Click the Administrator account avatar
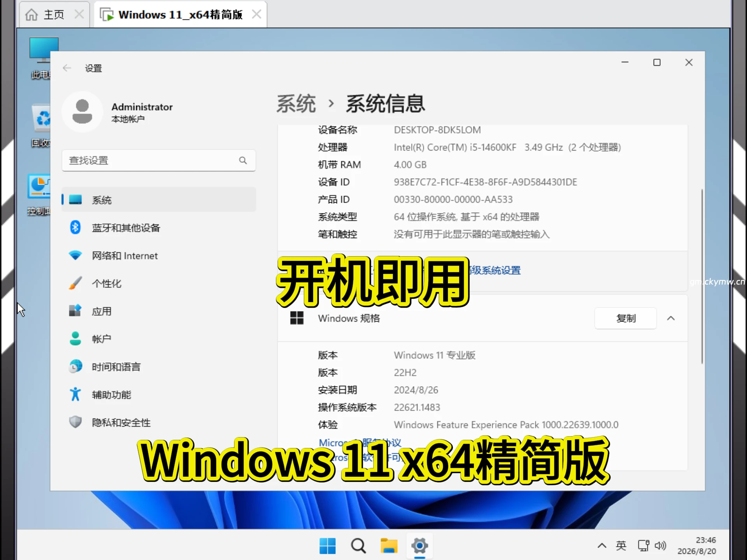Screen dimensions: 747x560 coord(82,112)
